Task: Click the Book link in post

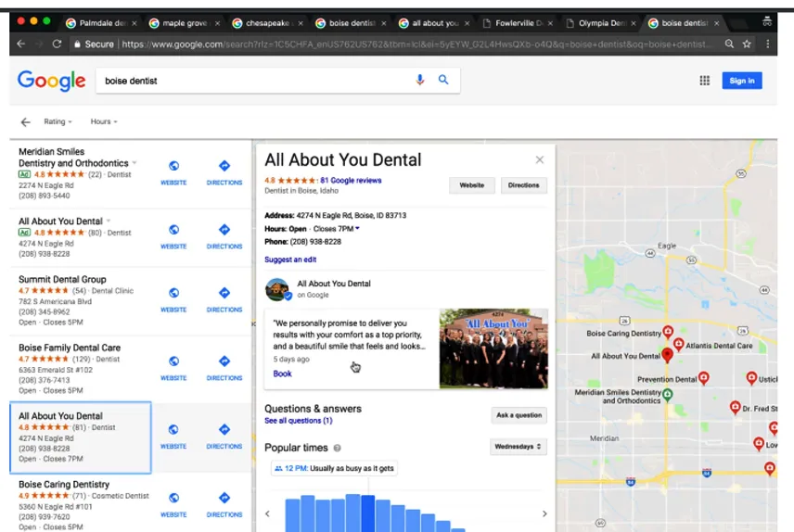Action: [x=282, y=374]
